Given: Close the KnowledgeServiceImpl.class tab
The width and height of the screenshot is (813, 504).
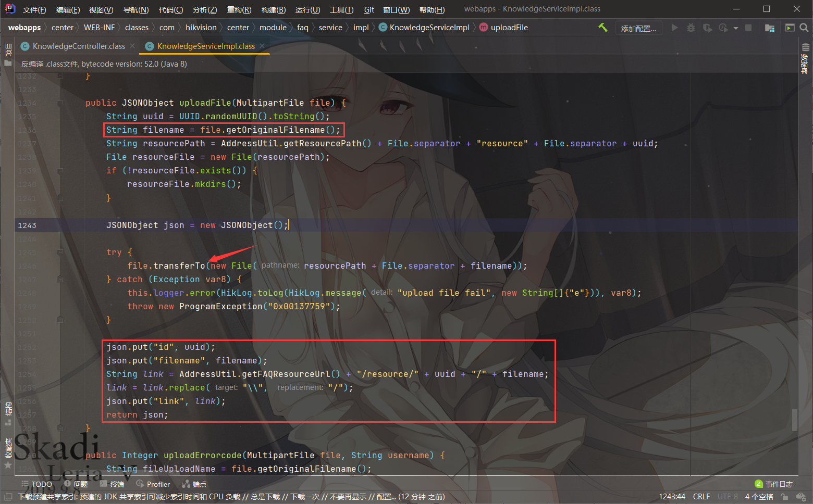Looking at the screenshot, I should pyautogui.click(x=262, y=46).
